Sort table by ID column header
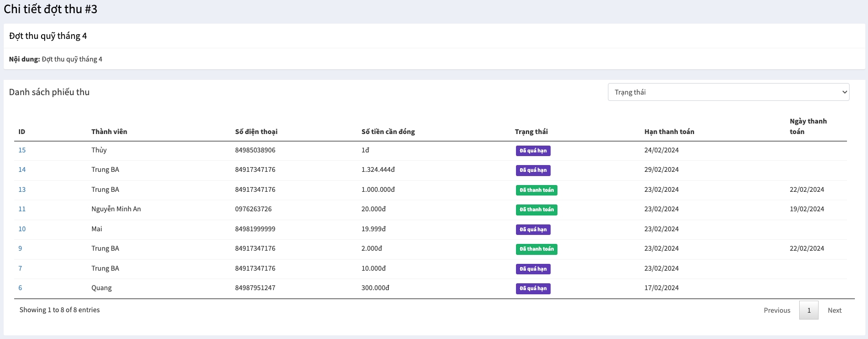The width and height of the screenshot is (868, 339). 22,132
